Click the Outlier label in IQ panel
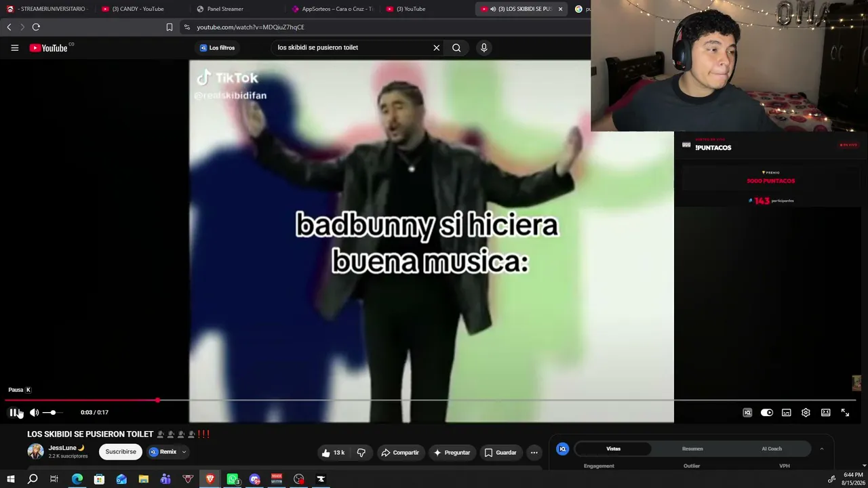This screenshot has width=868, height=488. pyautogui.click(x=692, y=466)
